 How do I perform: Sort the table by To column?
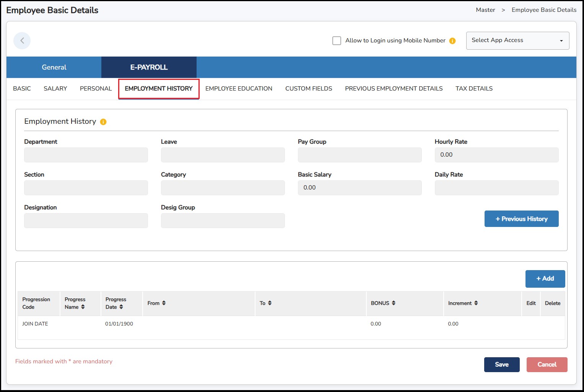[x=270, y=303]
